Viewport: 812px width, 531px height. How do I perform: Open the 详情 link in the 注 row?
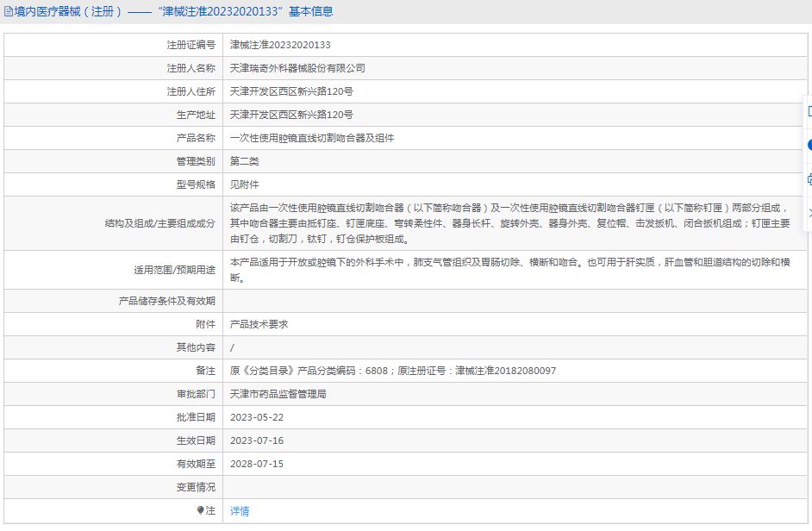tap(240, 511)
